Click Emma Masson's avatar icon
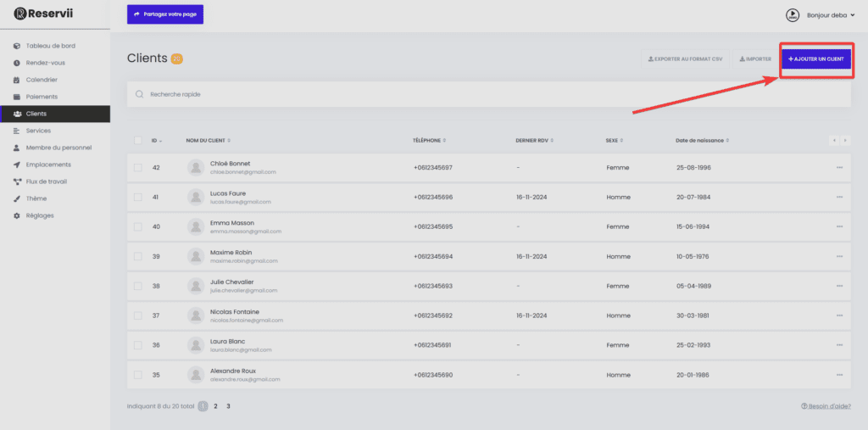Image resolution: width=868 pixels, height=430 pixels. 196,226
